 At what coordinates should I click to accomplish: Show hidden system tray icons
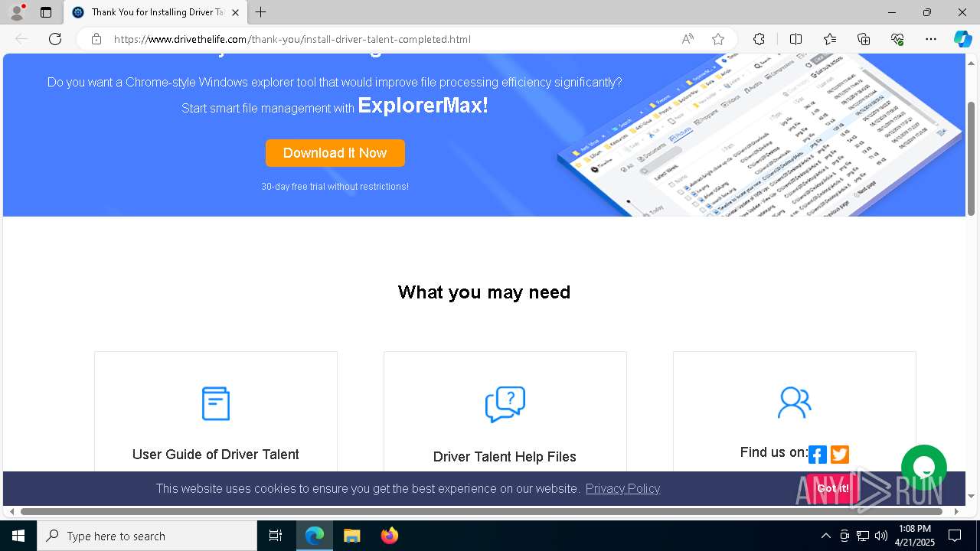(825, 536)
